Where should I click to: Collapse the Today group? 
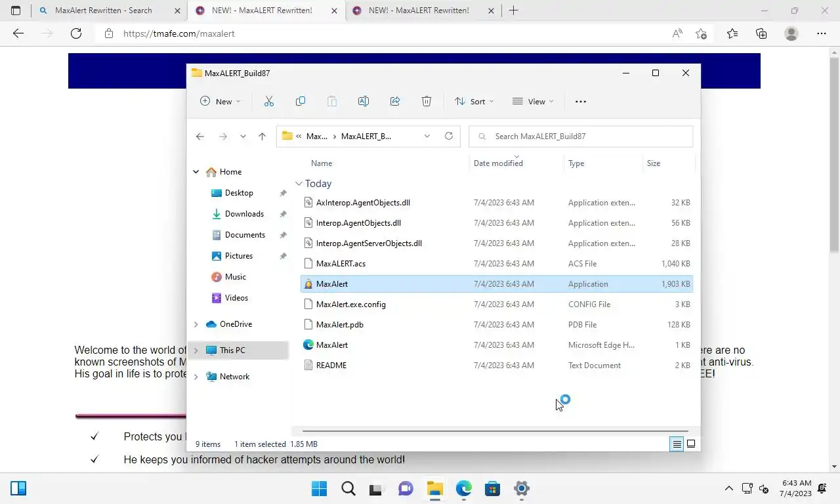click(x=299, y=184)
